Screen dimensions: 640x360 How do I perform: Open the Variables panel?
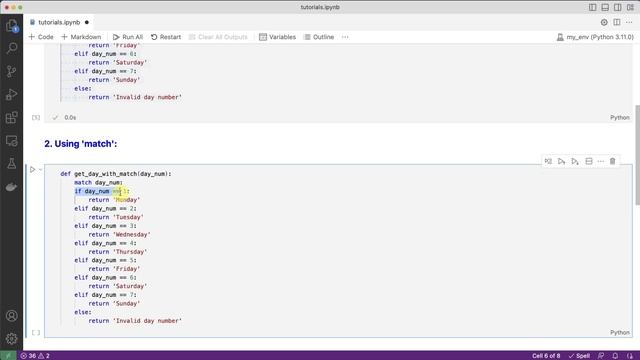pyautogui.click(x=278, y=37)
